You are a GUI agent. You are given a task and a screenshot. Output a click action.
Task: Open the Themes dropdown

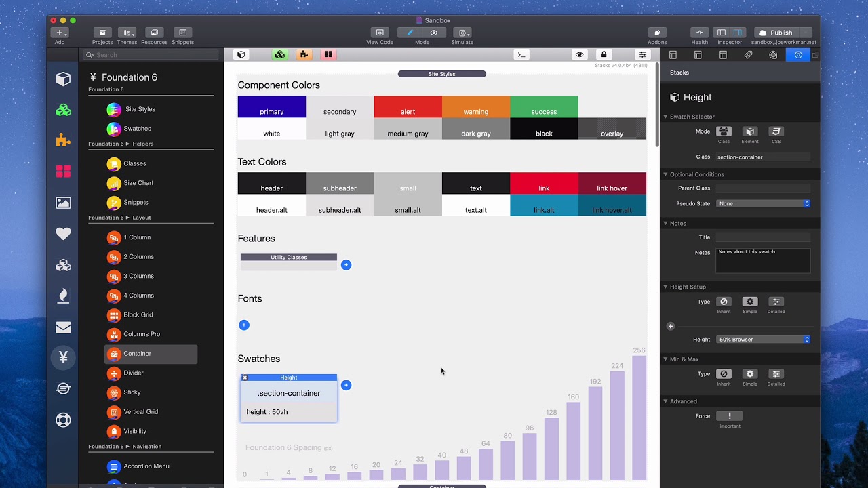127,33
